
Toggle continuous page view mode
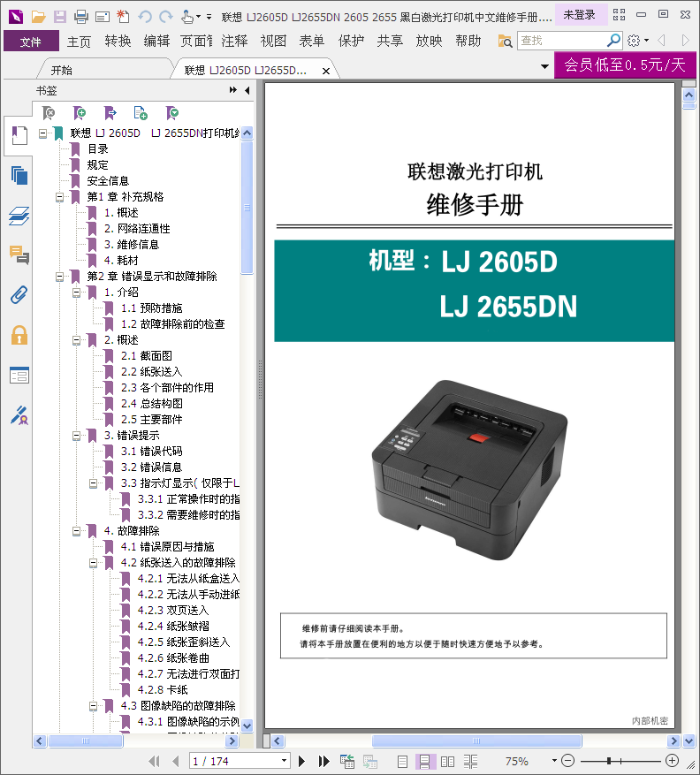point(424,761)
